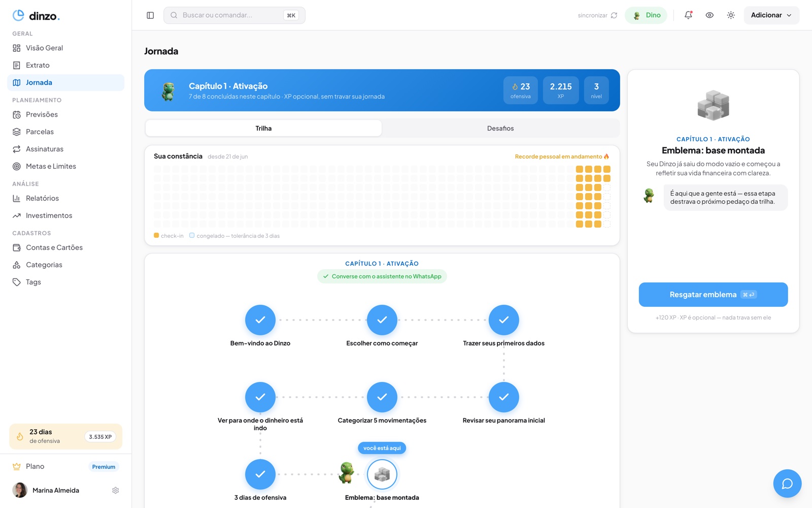Open Emblema: base montada trail node

[x=382, y=474]
